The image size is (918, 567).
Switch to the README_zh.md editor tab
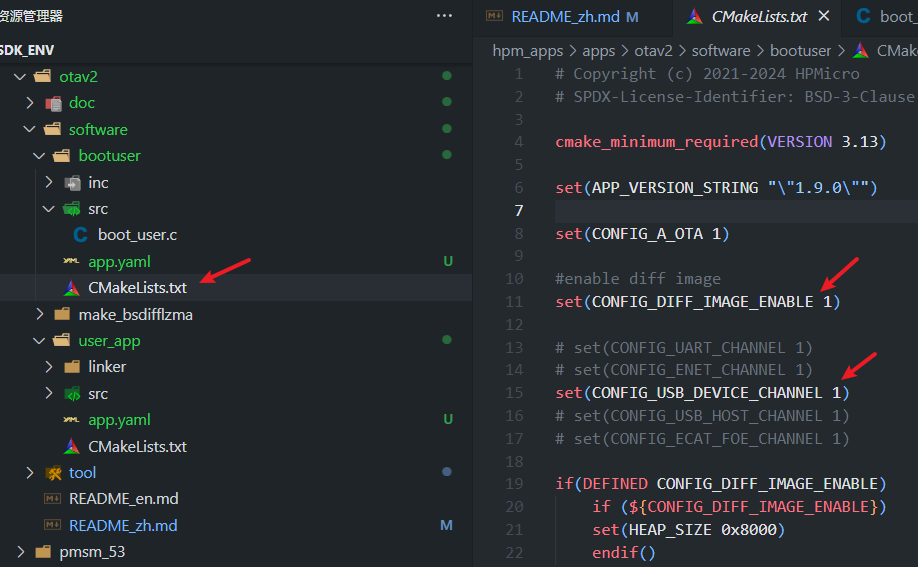(x=572, y=16)
